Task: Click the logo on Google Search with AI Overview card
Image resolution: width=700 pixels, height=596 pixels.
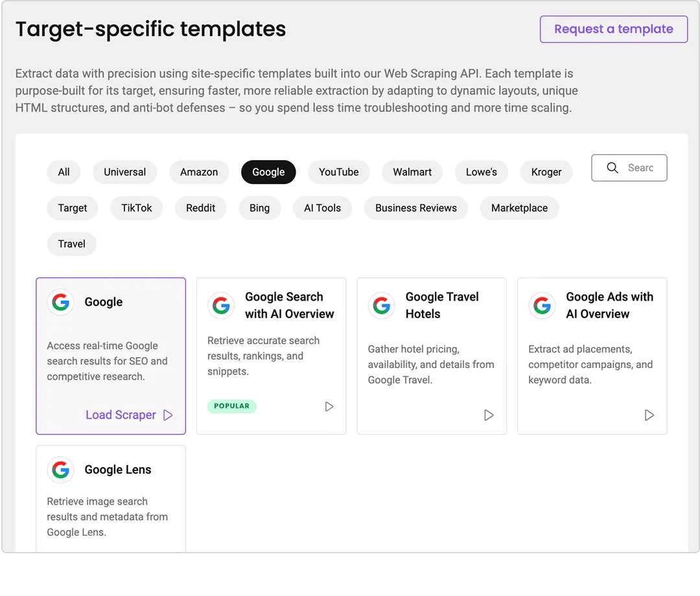Action: click(x=221, y=306)
